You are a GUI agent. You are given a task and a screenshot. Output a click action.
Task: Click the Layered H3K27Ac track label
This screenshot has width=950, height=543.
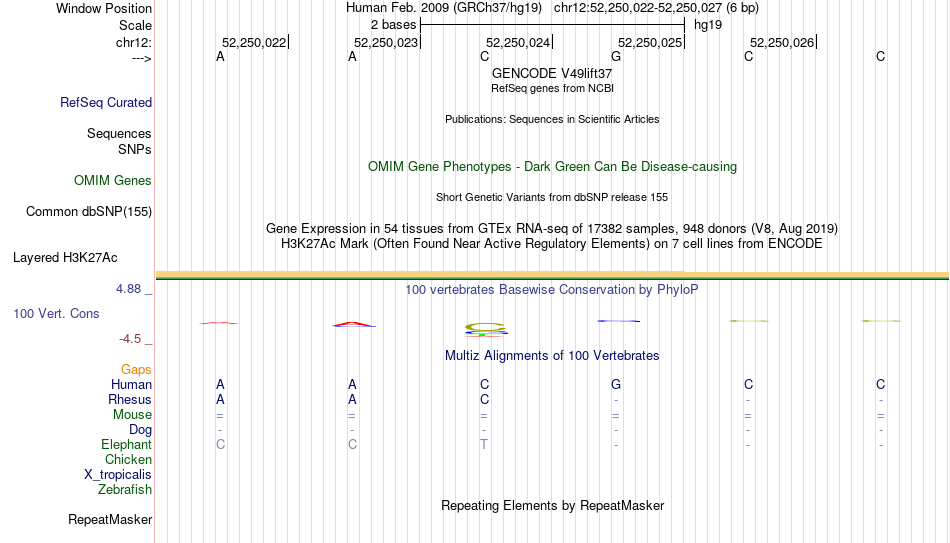(x=65, y=258)
